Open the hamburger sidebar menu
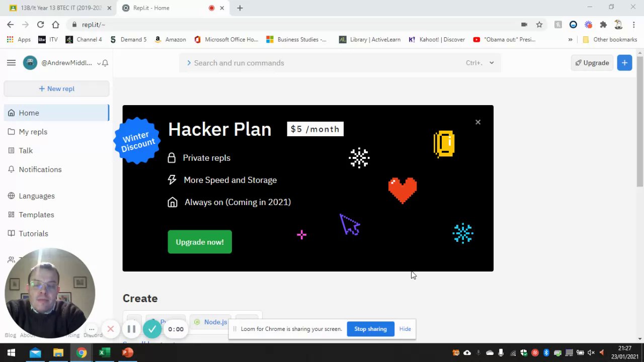644x362 pixels. [11, 63]
